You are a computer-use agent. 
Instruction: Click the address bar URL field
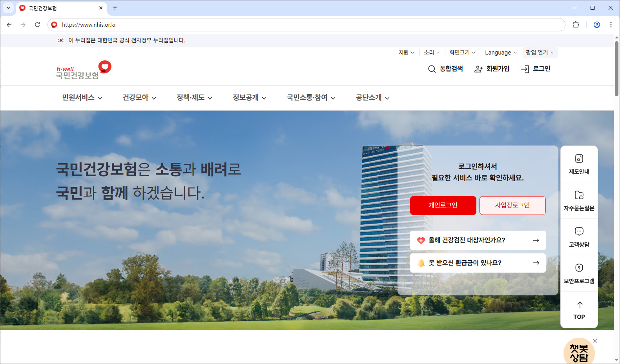(x=306, y=25)
